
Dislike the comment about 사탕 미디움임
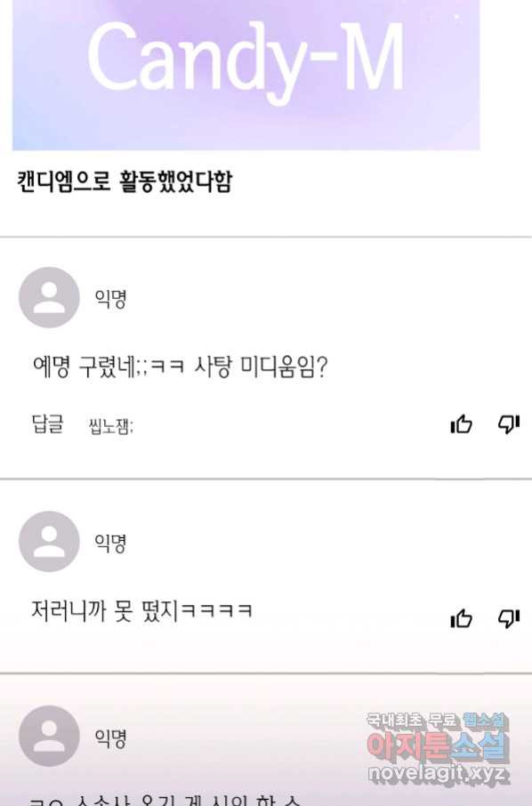pos(508,424)
